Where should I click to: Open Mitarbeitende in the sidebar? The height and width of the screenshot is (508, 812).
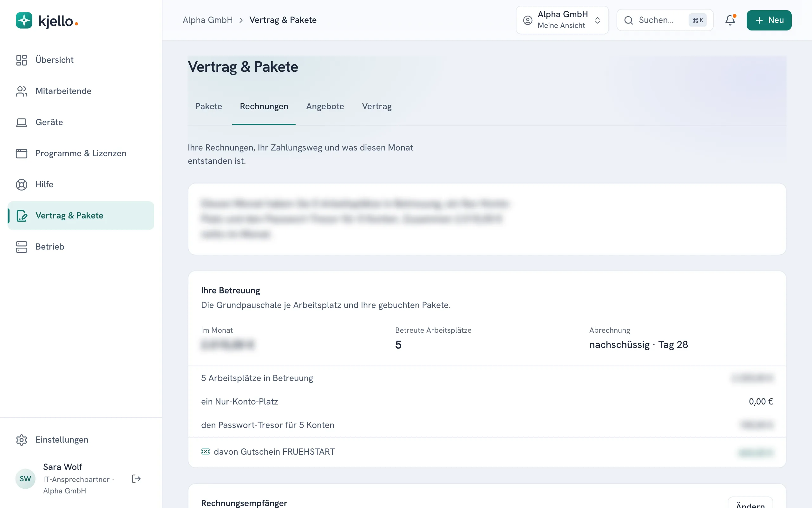coord(81,91)
